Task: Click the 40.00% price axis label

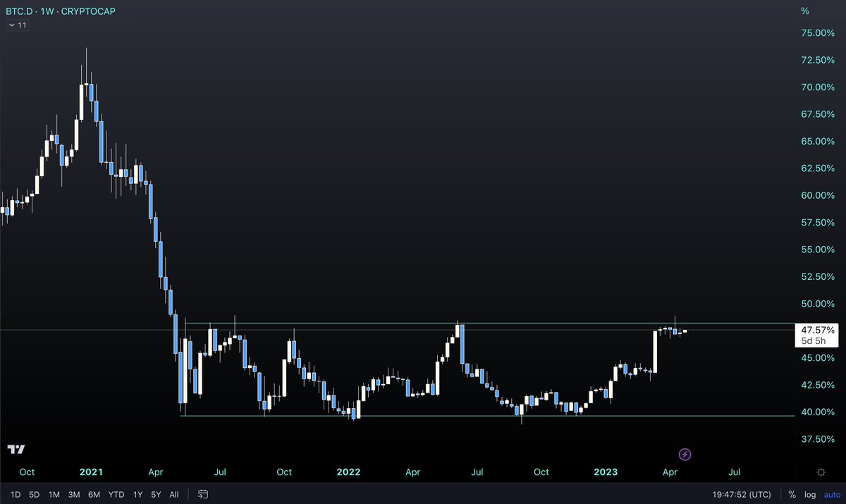Action: coord(818,412)
